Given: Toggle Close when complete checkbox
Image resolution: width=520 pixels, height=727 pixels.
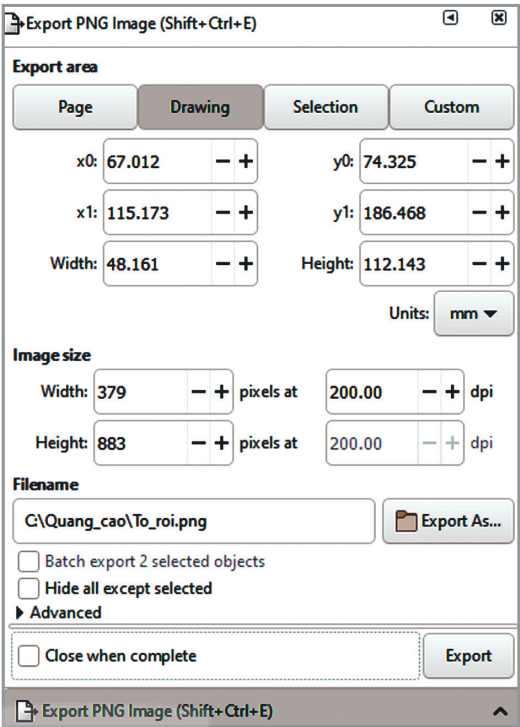Looking at the screenshot, I should (x=28, y=656).
